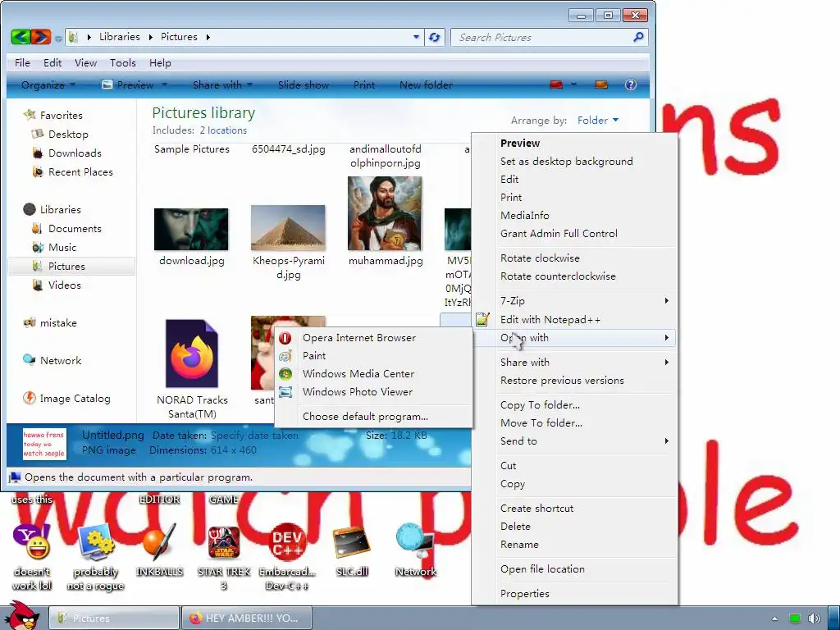This screenshot has width=840, height=630.
Task: Refresh the Pictures folder view
Action: pos(435,37)
